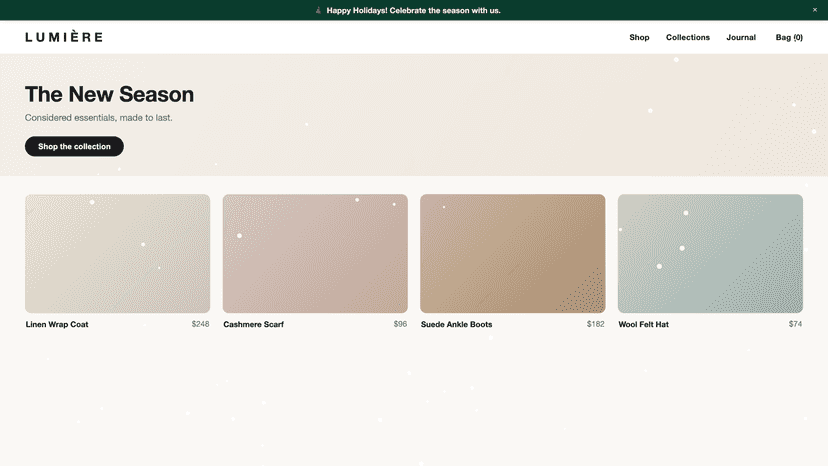
Task: Open the Wool Felt Hat image
Action: pos(710,254)
